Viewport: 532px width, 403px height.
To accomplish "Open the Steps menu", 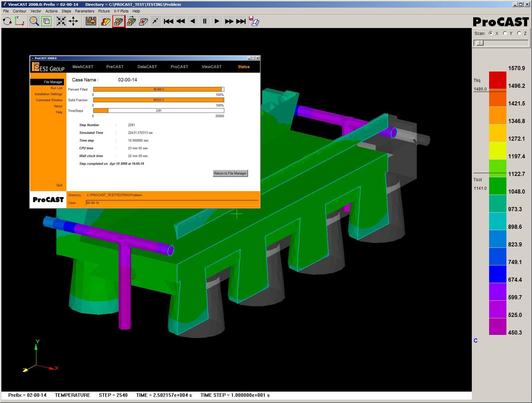I will click(66, 11).
